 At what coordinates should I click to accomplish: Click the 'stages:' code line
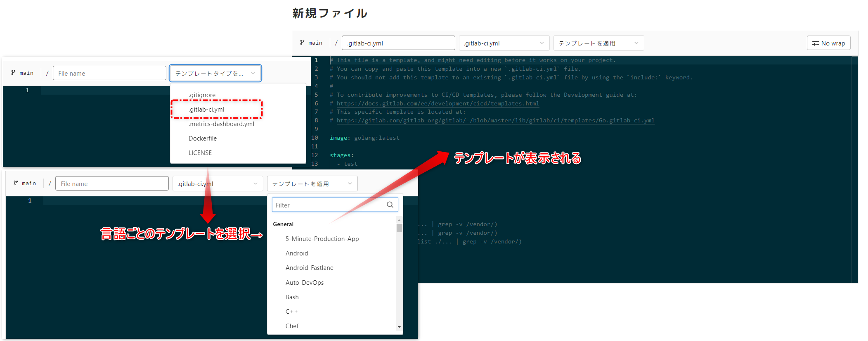pos(342,155)
